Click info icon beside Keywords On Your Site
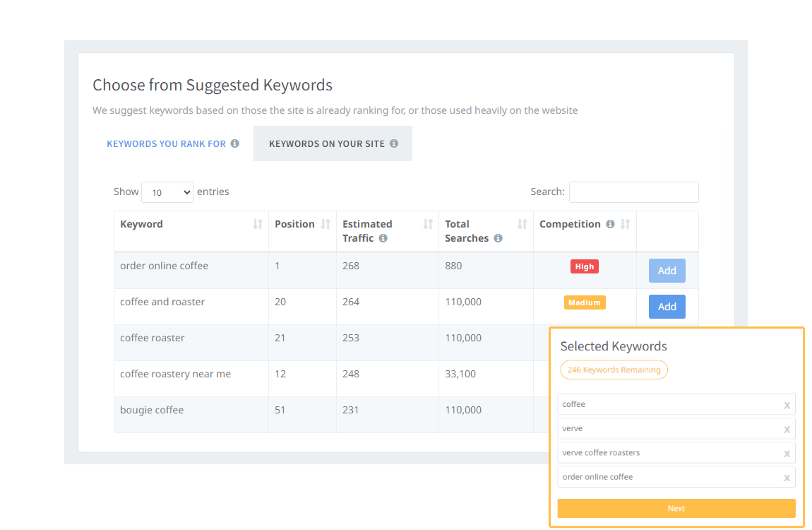 pyautogui.click(x=394, y=143)
